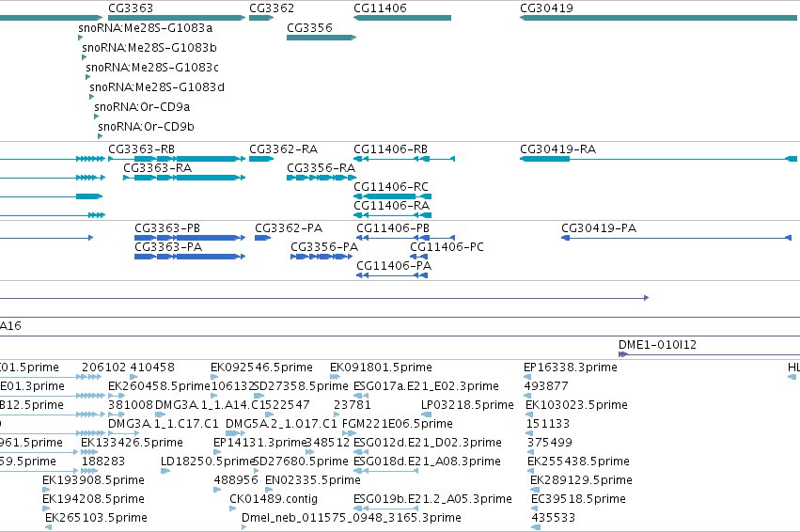The height and width of the screenshot is (532, 800).
Task: Select the CG3362-RA transcript label
Action: [283, 149]
